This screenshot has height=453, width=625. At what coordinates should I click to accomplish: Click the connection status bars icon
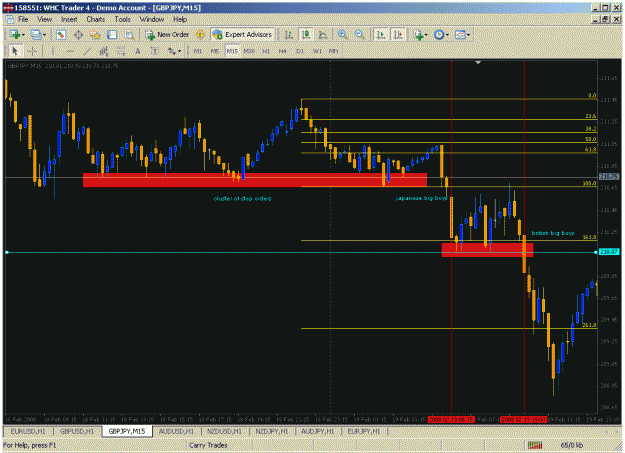[x=535, y=445]
